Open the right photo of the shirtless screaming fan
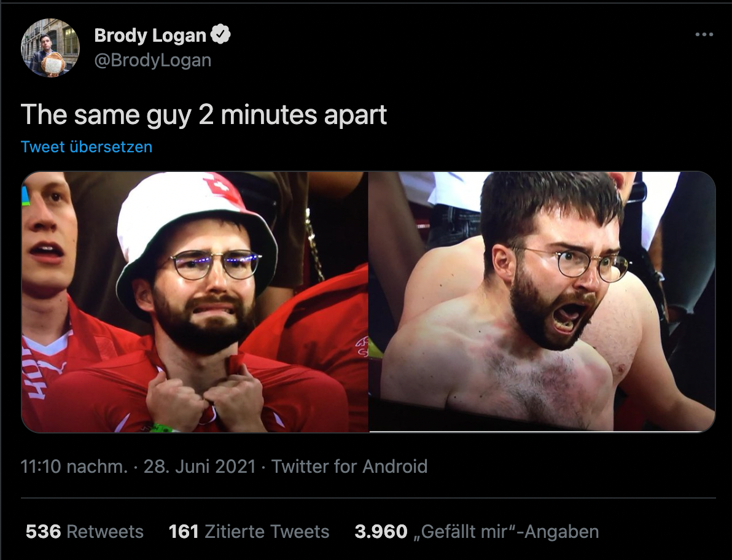The height and width of the screenshot is (560, 732). click(542, 302)
